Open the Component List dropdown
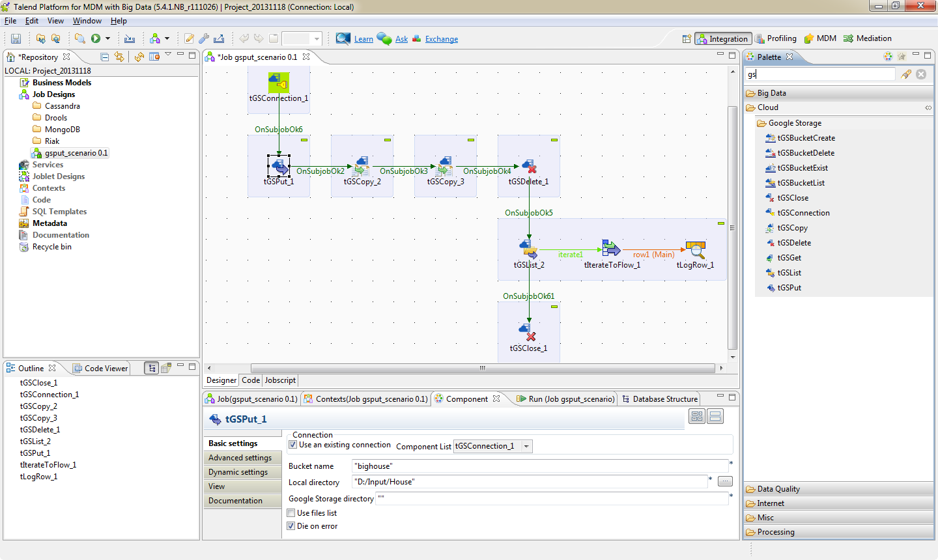Viewport: 938px width, 560px height. pos(526,446)
